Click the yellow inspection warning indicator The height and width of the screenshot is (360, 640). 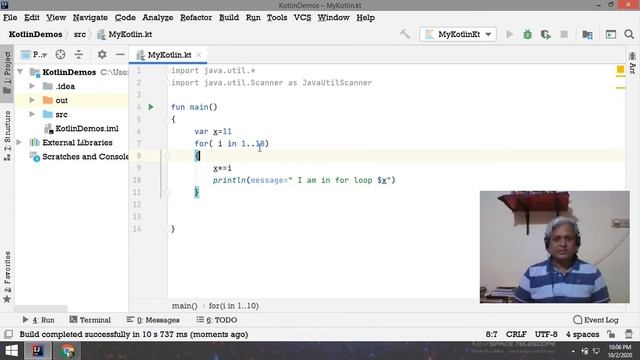(x=620, y=70)
